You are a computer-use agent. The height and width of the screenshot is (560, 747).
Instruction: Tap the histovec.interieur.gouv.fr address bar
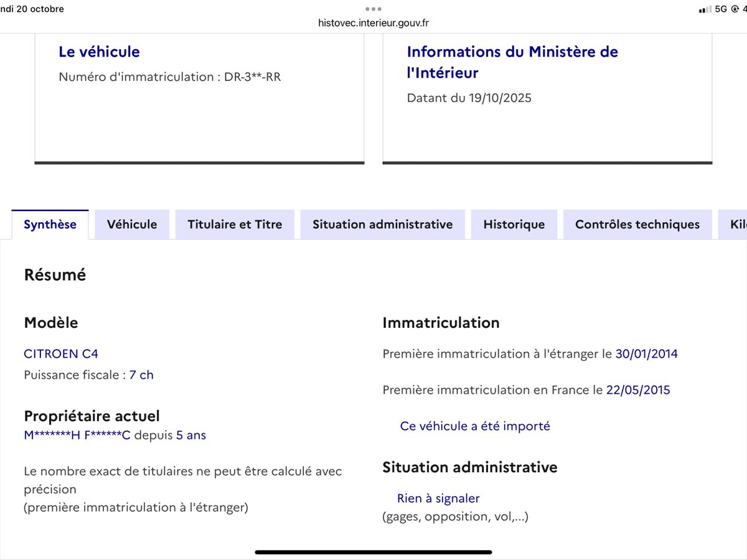pyautogui.click(x=373, y=22)
